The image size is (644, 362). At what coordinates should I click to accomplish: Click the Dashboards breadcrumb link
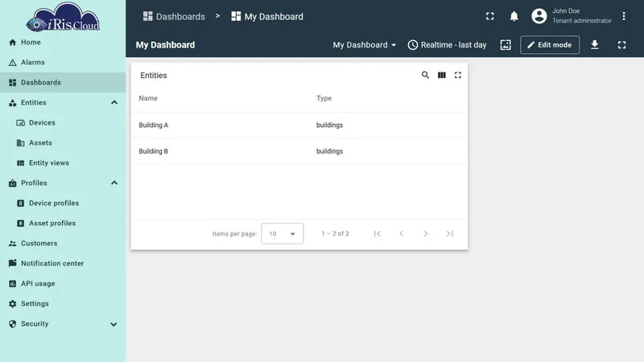pos(174,16)
